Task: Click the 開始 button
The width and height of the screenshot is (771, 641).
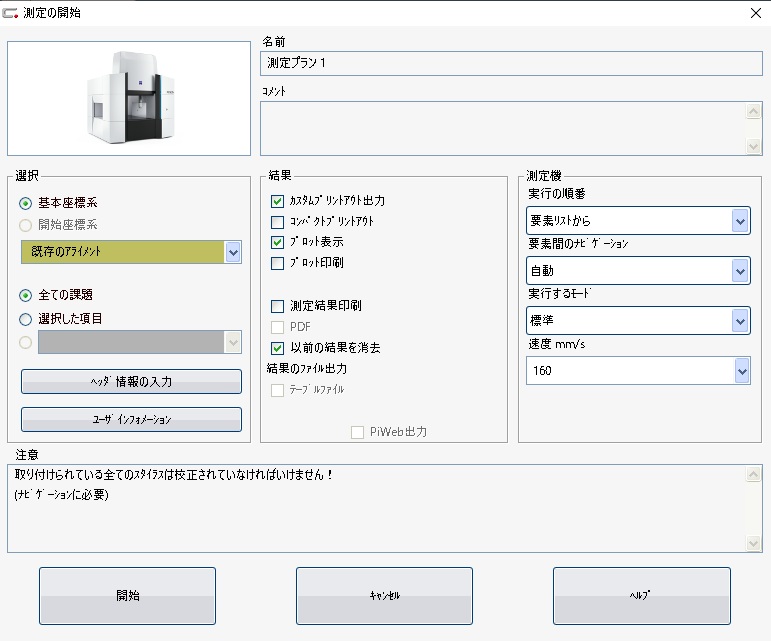Action: pyautogui.click(x=127, y=596)
